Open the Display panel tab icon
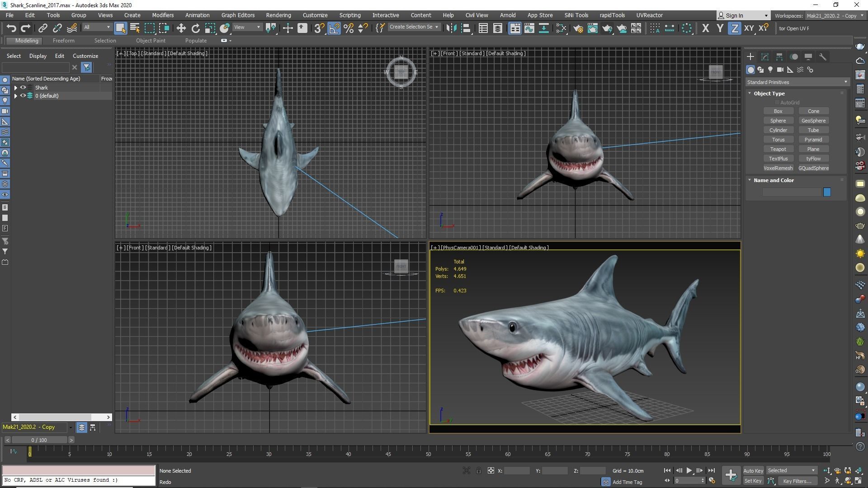Screen dimensions: 868x488 pos(808,57)
